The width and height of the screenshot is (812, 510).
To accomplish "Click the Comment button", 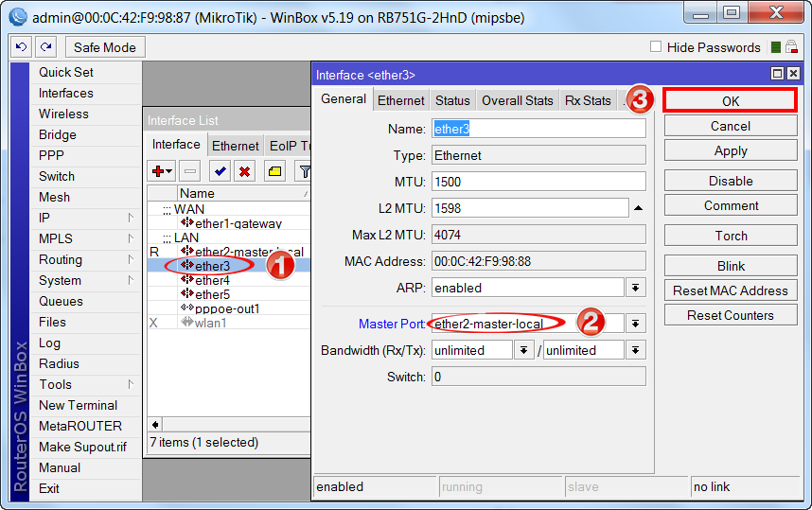I will click(731, 205).
